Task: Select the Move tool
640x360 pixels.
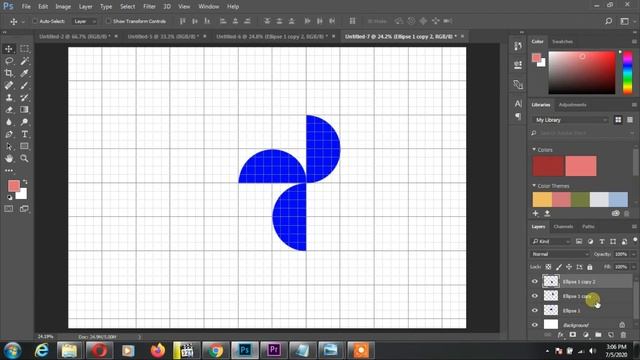Action: click(9, 49)
